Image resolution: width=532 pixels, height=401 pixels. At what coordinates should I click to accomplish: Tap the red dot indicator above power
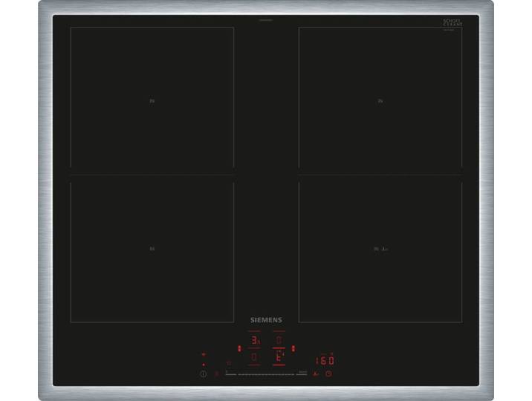click(x=204, y=365)
